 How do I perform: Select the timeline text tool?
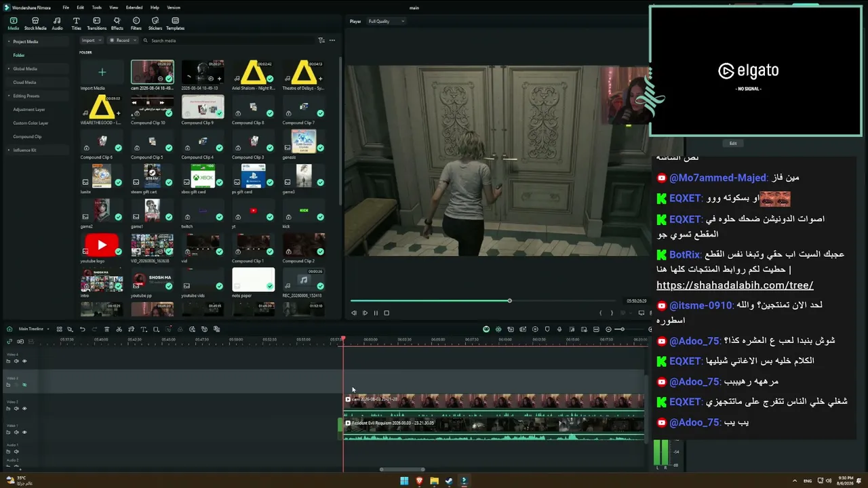143,329
